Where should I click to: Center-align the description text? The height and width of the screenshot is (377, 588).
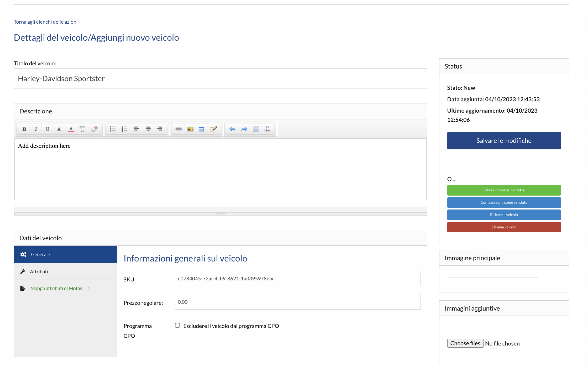pyautogui.click(x=148, y=129)
